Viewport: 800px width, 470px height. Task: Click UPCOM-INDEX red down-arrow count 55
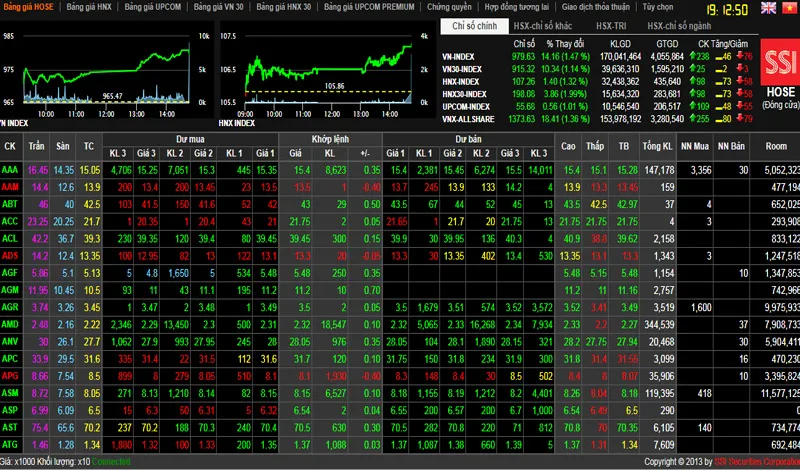745,106
